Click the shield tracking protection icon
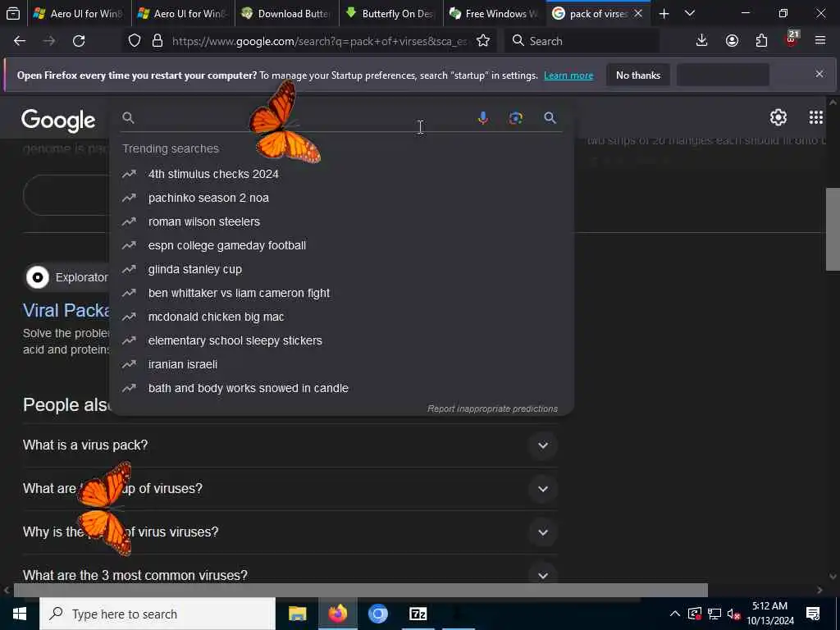 point(135,41)
